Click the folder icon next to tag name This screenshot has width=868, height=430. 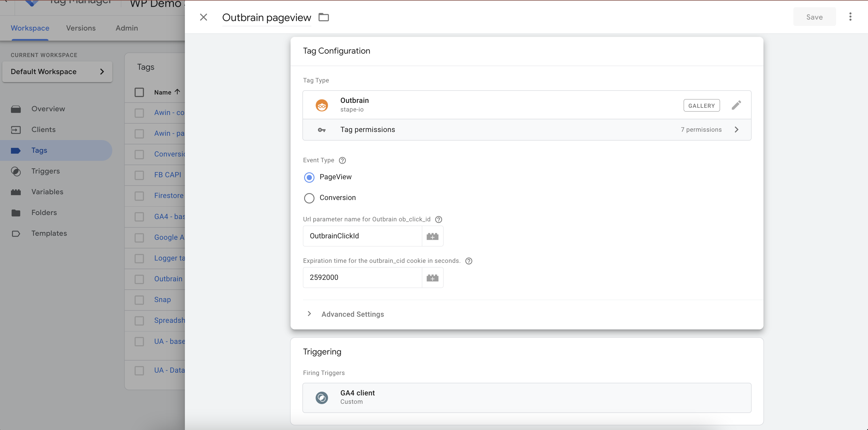click(323, 17)
